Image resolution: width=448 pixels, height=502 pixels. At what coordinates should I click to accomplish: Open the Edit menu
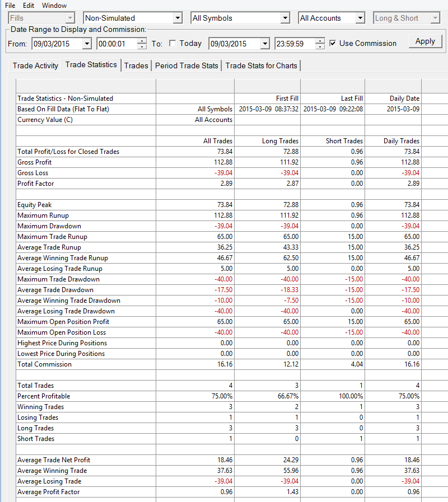pos(29,6)
